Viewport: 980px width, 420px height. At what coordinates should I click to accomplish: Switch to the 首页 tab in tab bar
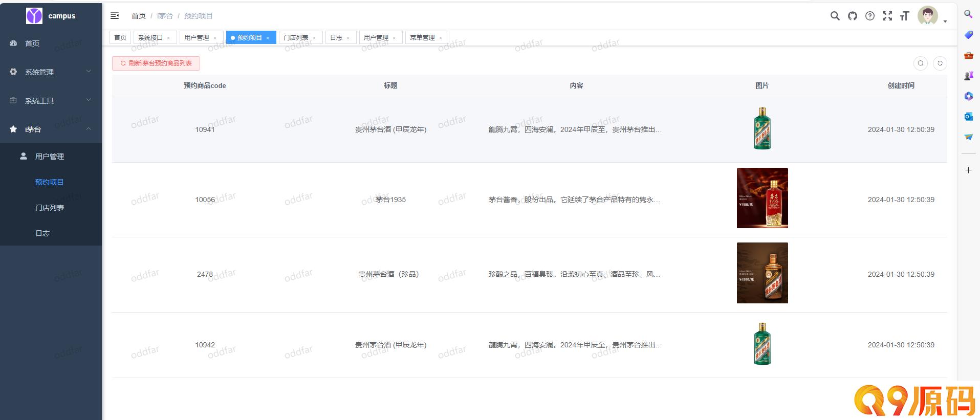[x=120, y=38]
